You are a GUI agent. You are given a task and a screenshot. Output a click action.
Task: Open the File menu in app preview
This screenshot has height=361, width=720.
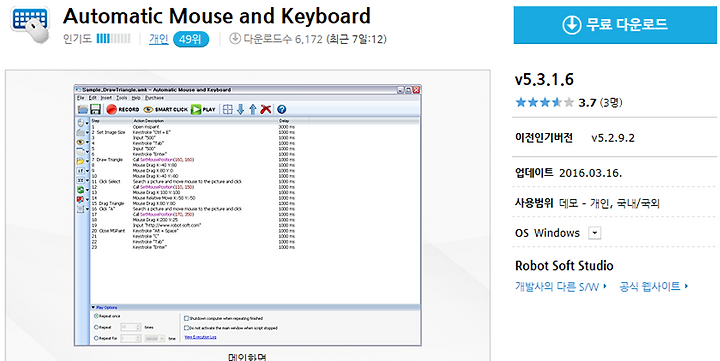(x=80, y=98)
